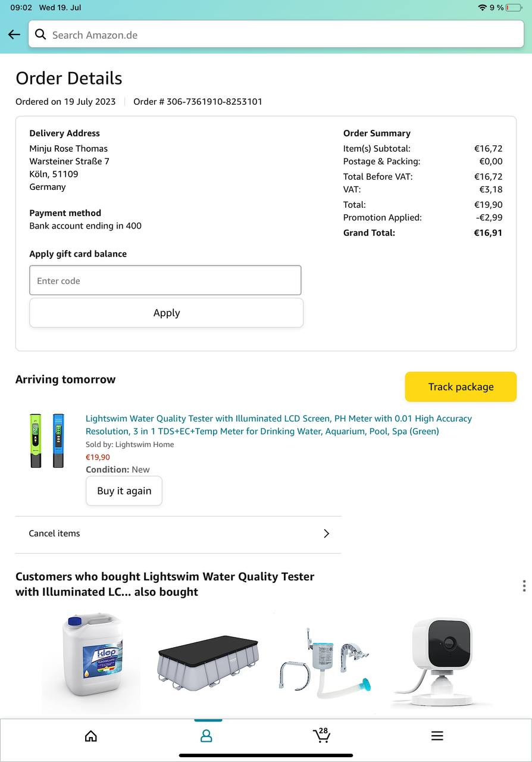Tap the water tester product thumbnail

(47, 441)
